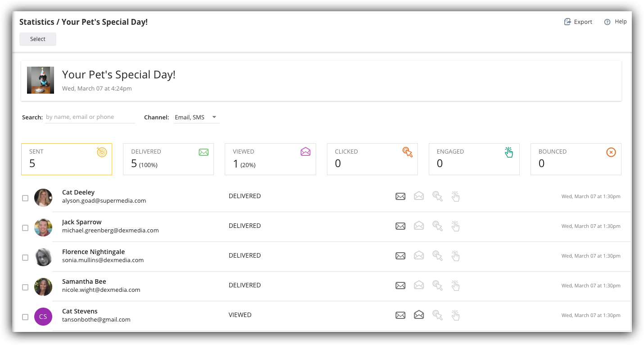Click delivered envelope icon in Jack Sparrow row
Screen dimensions: 644x345
pyautogui.click(x=400, y=226)
